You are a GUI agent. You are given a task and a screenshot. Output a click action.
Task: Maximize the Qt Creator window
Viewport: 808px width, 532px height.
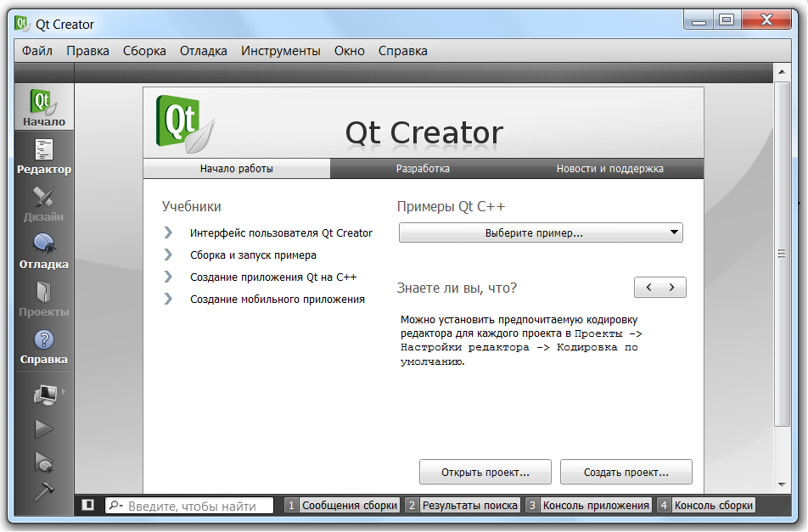pyautogui.click(x=727, y=20)
